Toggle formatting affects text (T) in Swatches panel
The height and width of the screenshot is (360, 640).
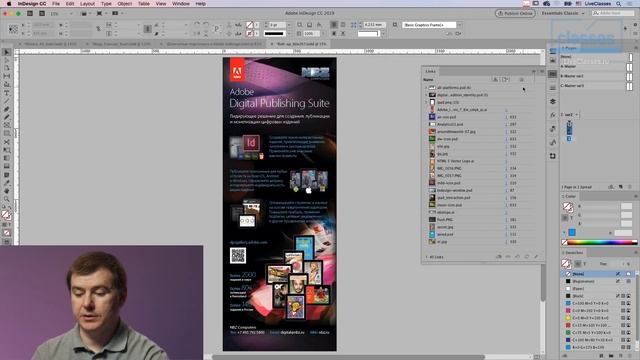(584, 264)
